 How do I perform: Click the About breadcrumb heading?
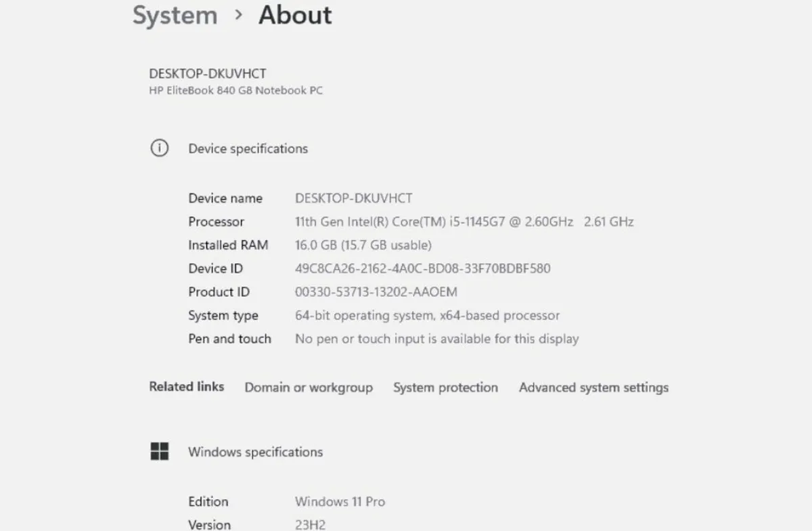[x=295, y=16]
